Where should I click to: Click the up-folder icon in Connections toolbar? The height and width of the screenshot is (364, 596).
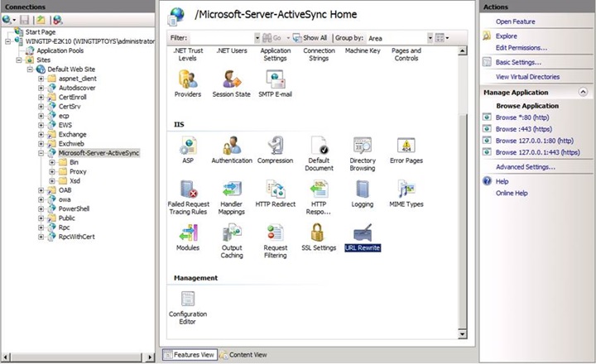pos(41,20)
